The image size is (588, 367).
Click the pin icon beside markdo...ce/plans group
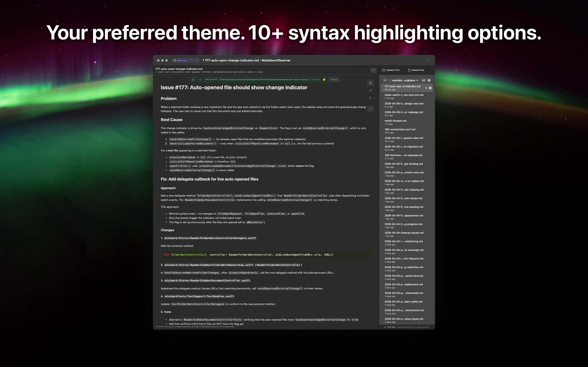390,80
